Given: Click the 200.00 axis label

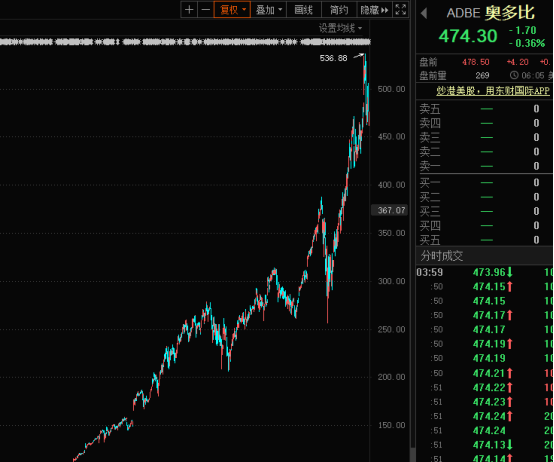Looking at the screenshot, I should (x=391, y=377).
